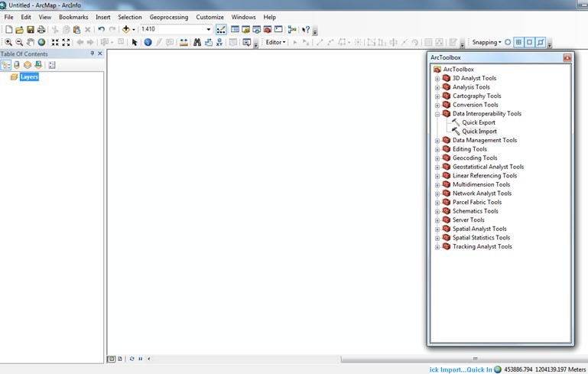Open the Add Data dropdown arrow
This screenshot has width=588, height=374.
134,29
